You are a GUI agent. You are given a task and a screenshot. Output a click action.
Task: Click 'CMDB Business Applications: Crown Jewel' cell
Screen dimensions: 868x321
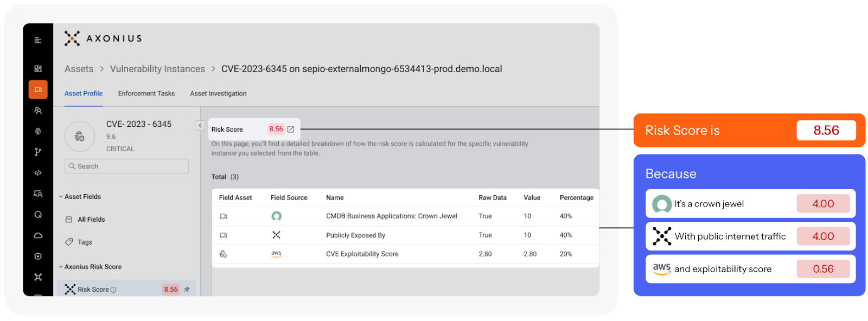pyautogui.click(x=392, y=216)
